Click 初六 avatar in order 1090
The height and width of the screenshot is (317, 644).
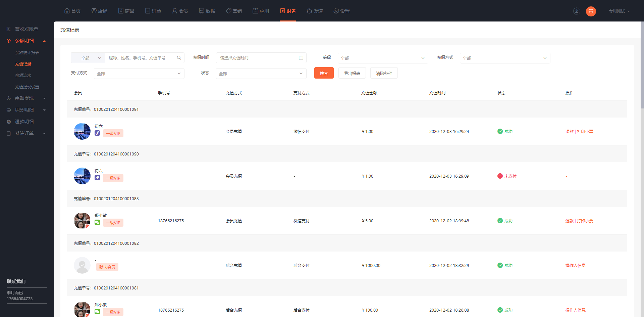pyautogui.click(x=82, y=176)
